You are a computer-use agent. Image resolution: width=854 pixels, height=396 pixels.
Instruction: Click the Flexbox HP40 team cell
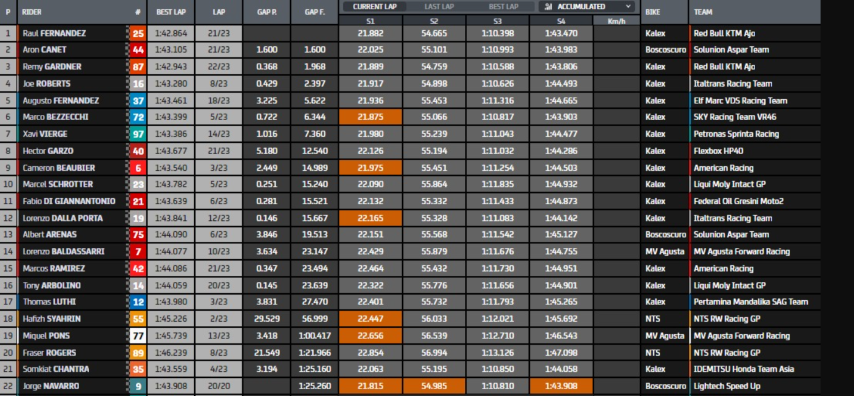pos(755,151)
